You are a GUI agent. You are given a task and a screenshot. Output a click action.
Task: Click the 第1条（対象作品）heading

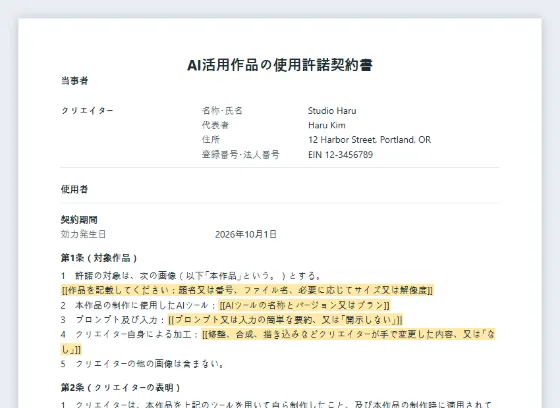point(99,258)
